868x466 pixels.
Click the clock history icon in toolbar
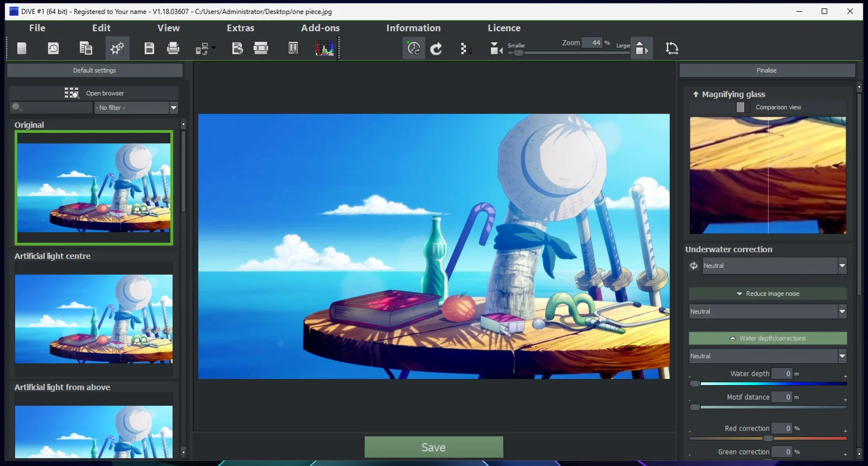click(53, 49)
